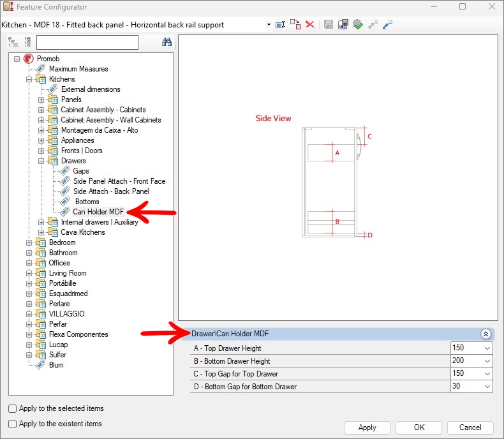The height and width of the screenshot is (439, 504).
Task: Click the Cancel button
Action: 470,428
